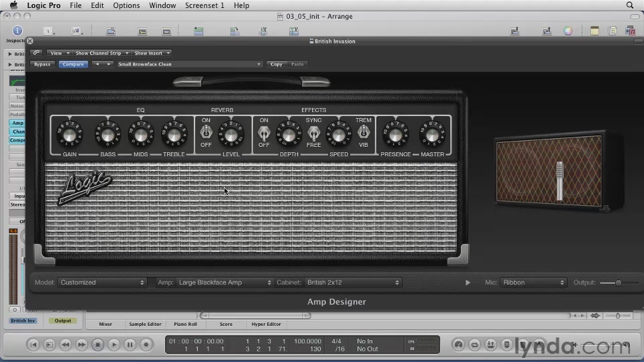The height and width of the screenshot is (362, 644).
Task: Toggle the Compare button
Action: (x=73, y=64)
